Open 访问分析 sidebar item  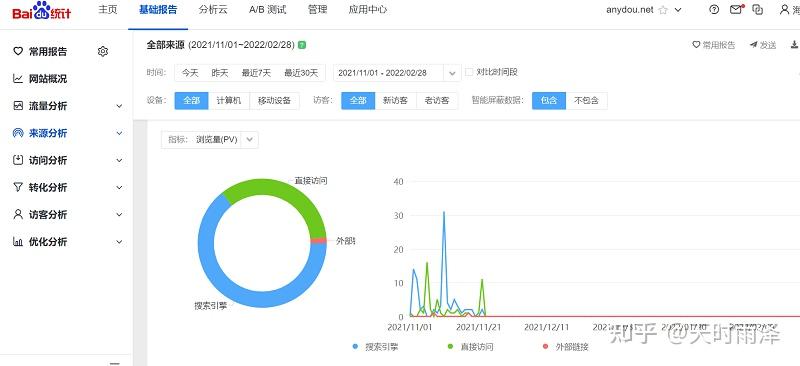coord(47,160)
